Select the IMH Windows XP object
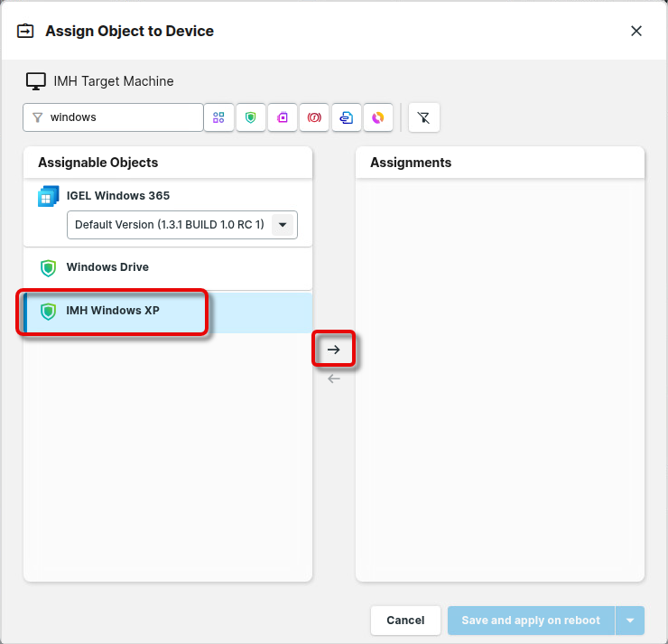Viewport: 668px width, 644px height. point(112,311)
